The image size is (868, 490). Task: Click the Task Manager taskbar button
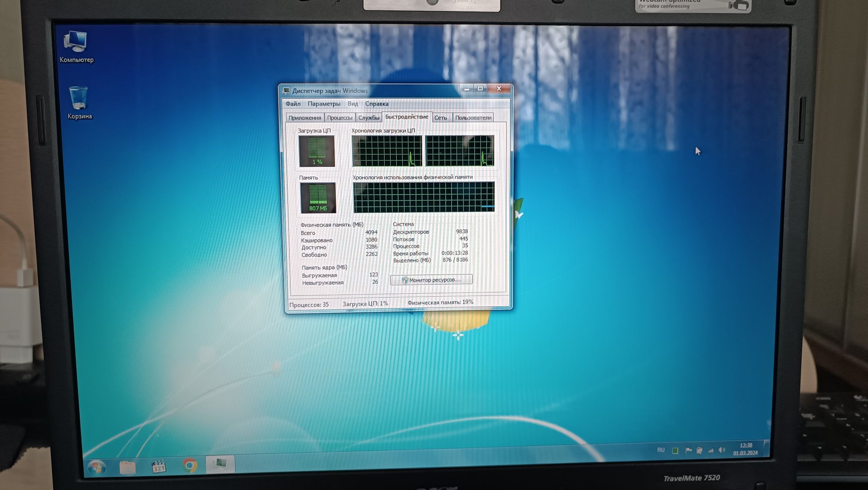(x=220, y=464)
